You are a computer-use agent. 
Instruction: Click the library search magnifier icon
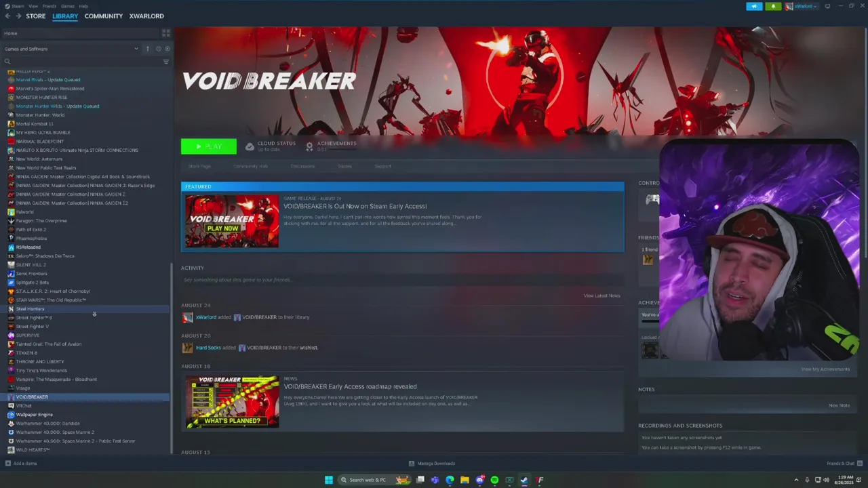click(x=7, y=62)
